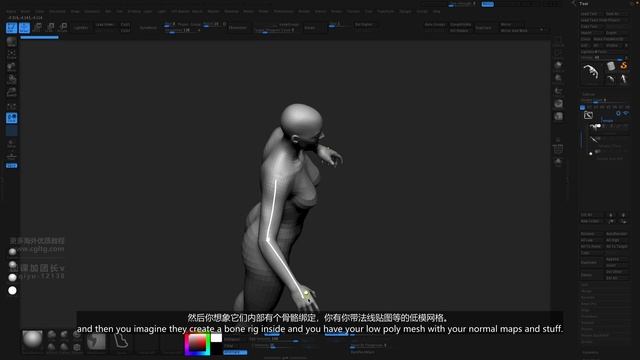This screenshot has width=640, height=360.
Task: Open the Document menu in menu bar
Action: (57, 11)
